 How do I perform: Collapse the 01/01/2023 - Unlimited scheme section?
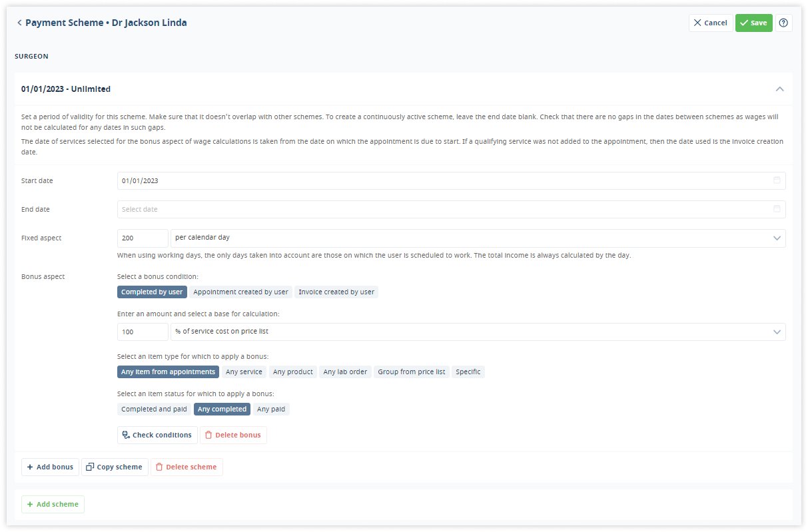779,88
